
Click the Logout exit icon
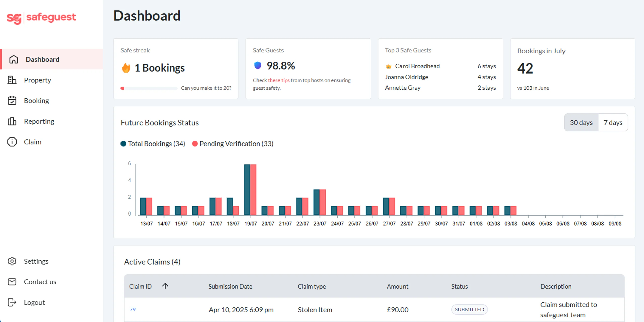point(12,302)
